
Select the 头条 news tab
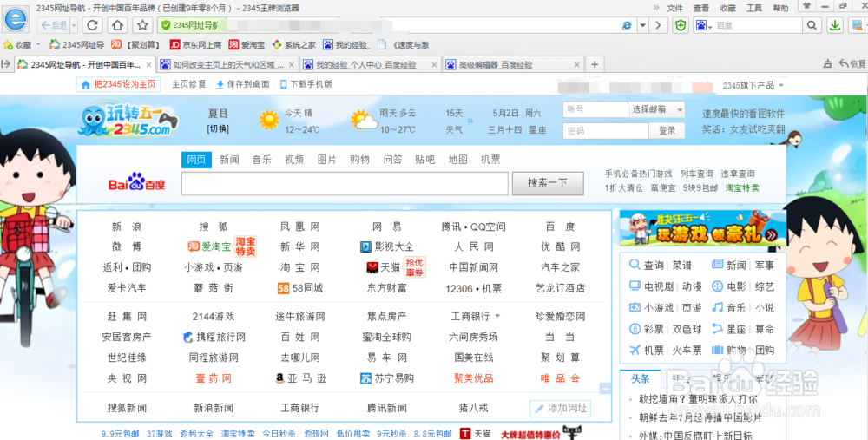click(641, 379)
